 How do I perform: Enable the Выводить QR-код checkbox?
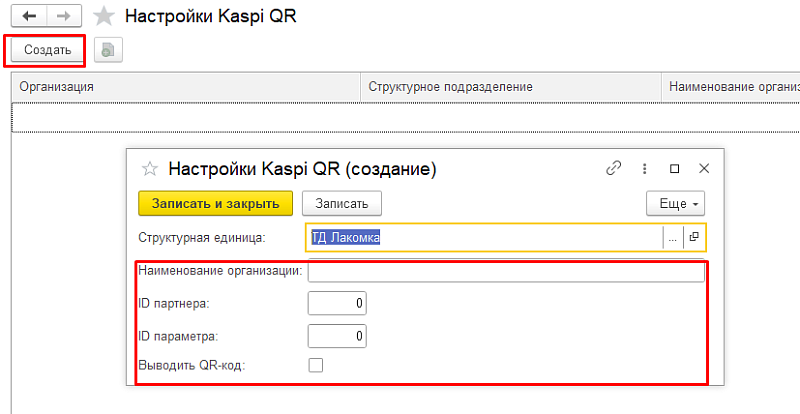[316, 365]
